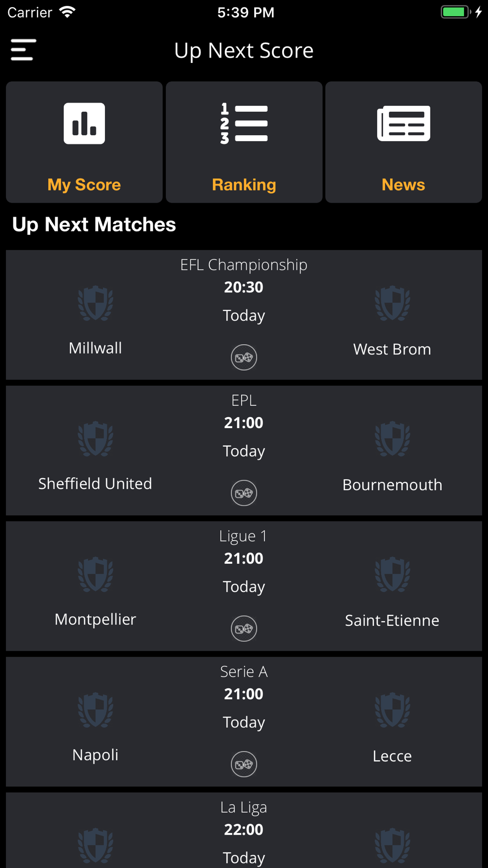Tap the Ranking numbered list icon
The image size is (488, 868).
pyautogui.click(x=244, y=124)
